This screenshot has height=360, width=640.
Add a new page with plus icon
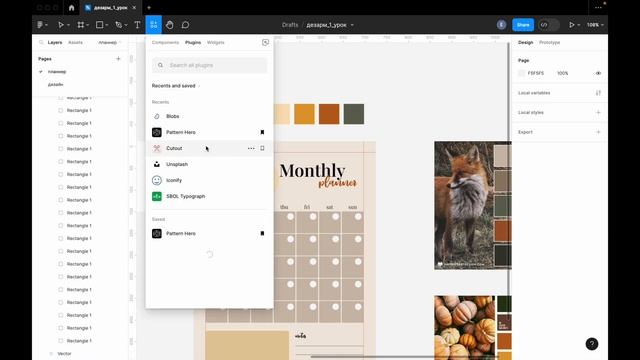(118, 59)
